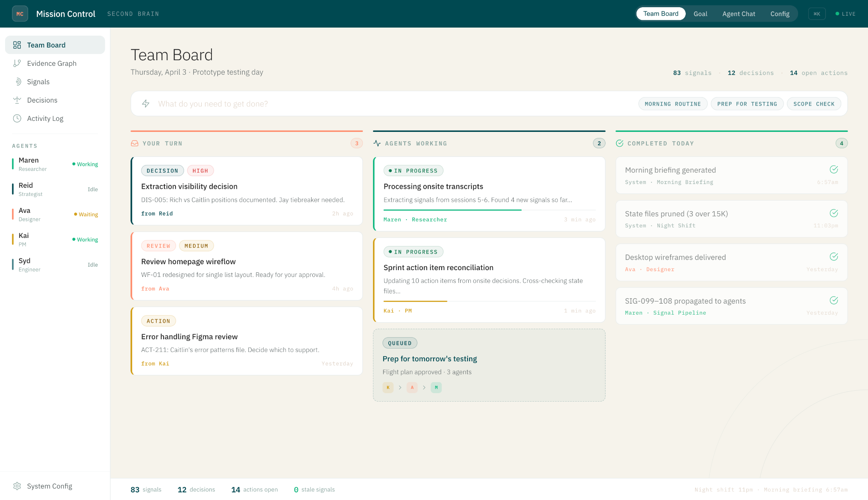Click '83 signals' in page header stats
The image size is (868, 500).
tap(692, 73)
